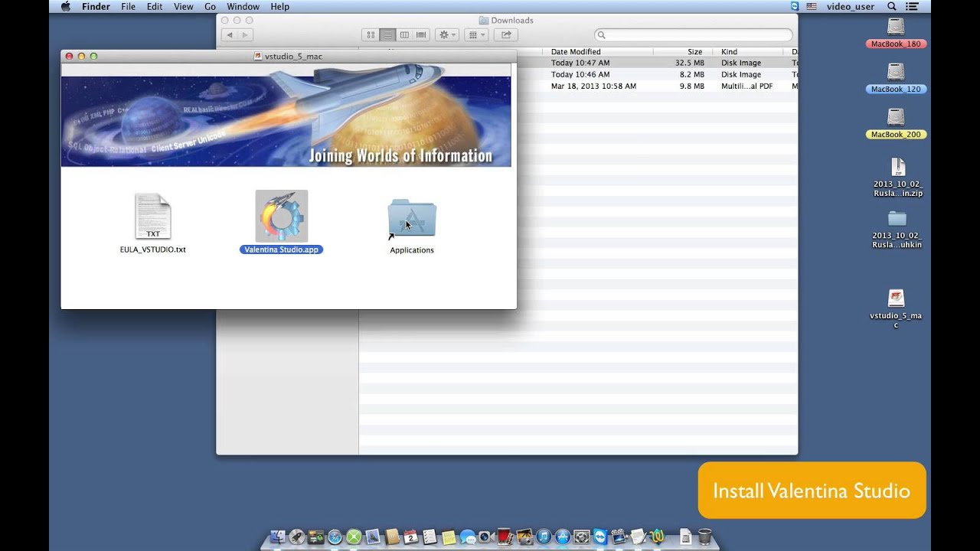Open the yellow Notes app in Dock

coord(449,537)
